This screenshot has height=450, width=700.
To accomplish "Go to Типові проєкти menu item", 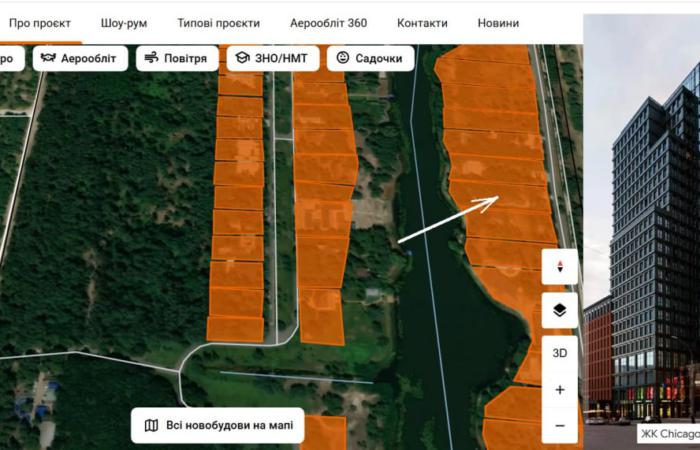I will (218, 22).
